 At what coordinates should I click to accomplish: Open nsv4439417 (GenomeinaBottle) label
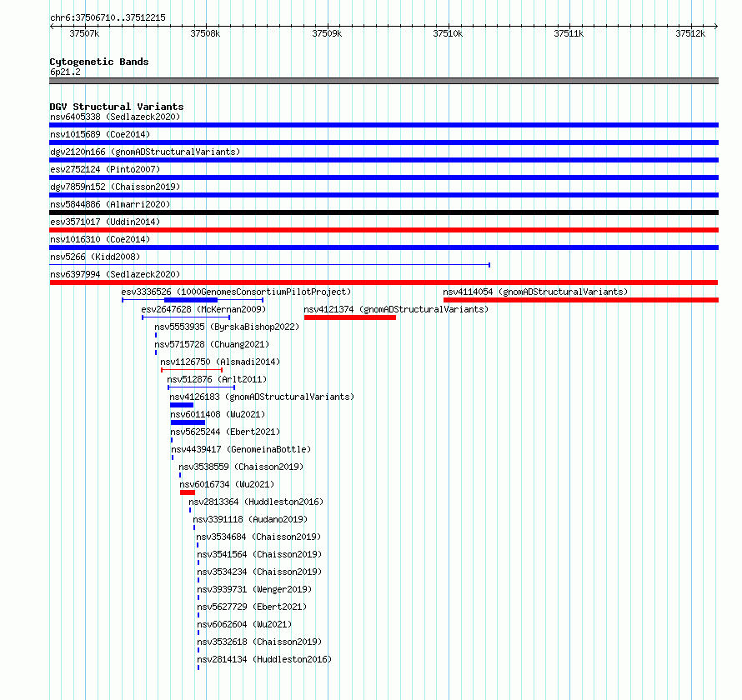point(241,449)
